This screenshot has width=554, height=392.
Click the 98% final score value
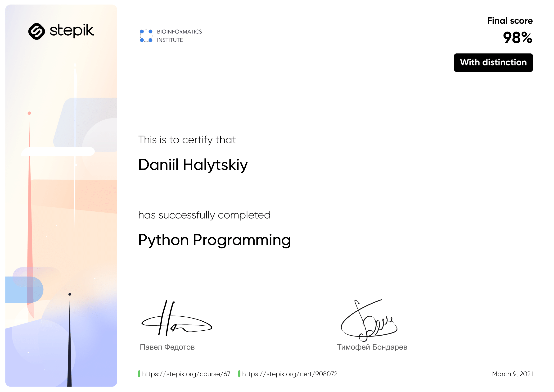[x=517, y=38]
